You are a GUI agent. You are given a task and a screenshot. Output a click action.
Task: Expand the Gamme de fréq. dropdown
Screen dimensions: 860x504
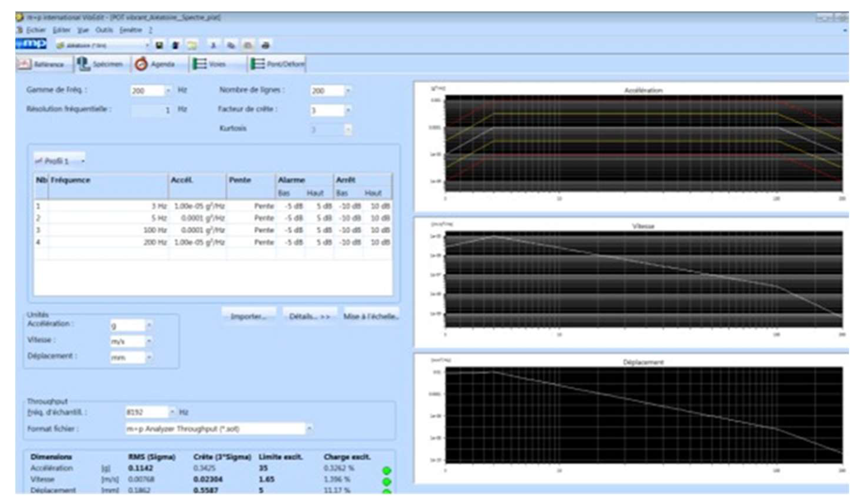click(x=168, y=91)
